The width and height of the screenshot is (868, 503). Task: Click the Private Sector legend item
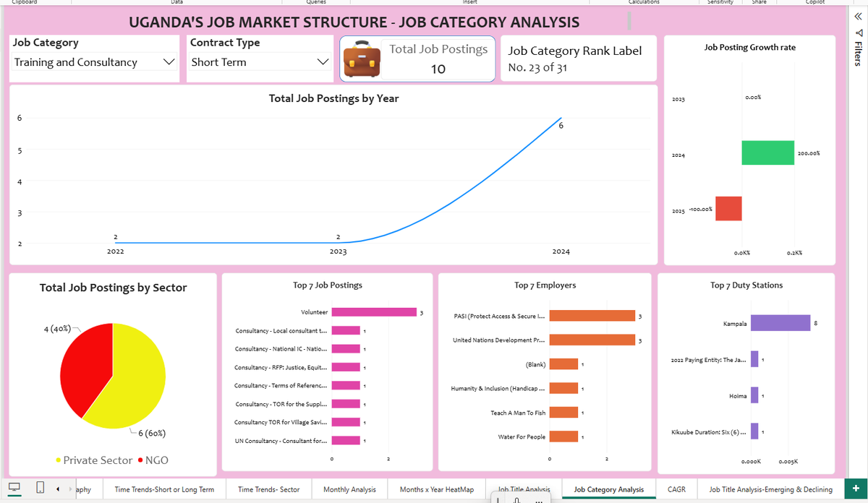(93, 460)
